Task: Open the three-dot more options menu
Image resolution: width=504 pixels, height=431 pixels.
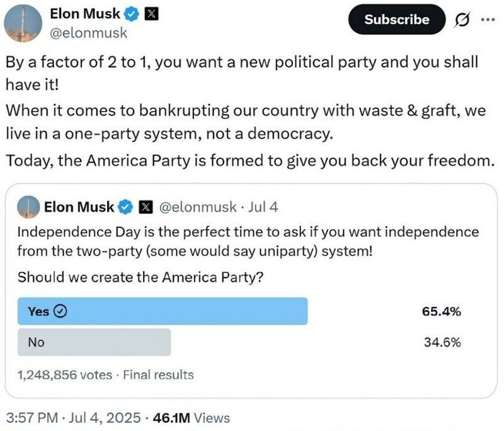Action: pos(488,20)
